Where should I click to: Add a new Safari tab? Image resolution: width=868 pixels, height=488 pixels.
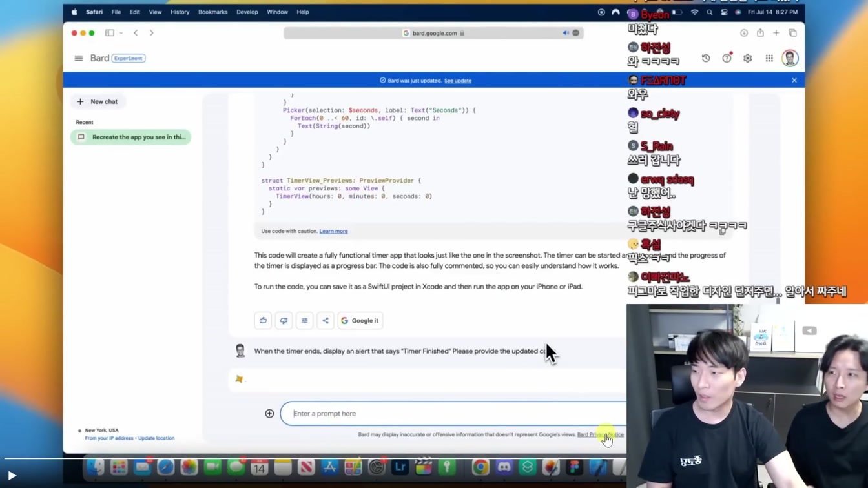click(x=776, y=33)
